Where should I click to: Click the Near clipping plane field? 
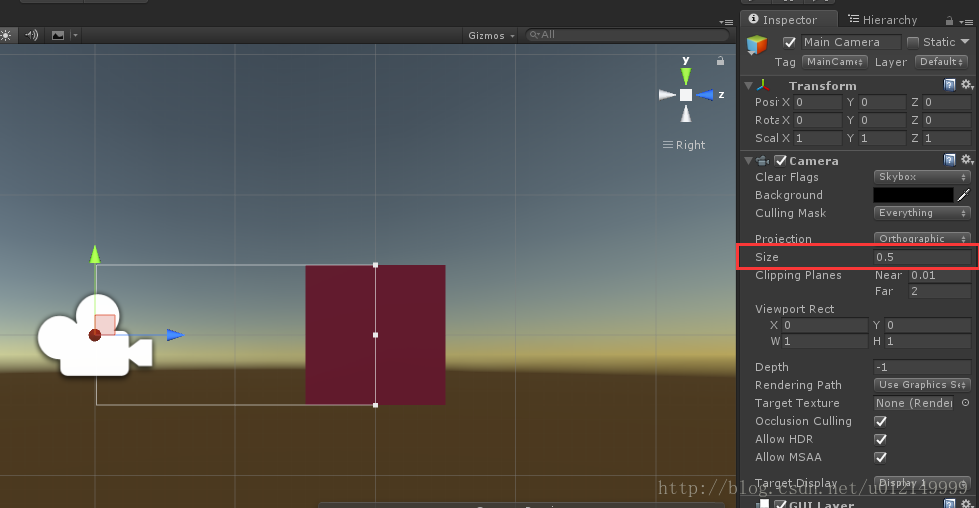[940, 275]
